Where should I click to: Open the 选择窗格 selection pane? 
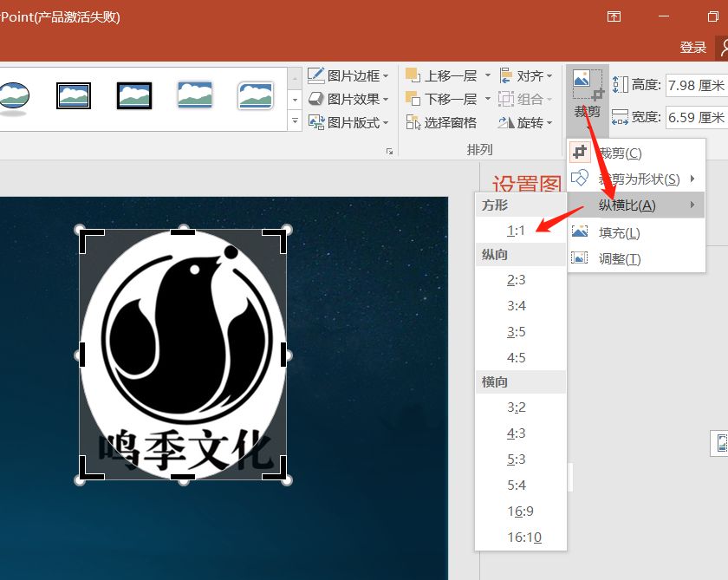(x=441, y=122)
